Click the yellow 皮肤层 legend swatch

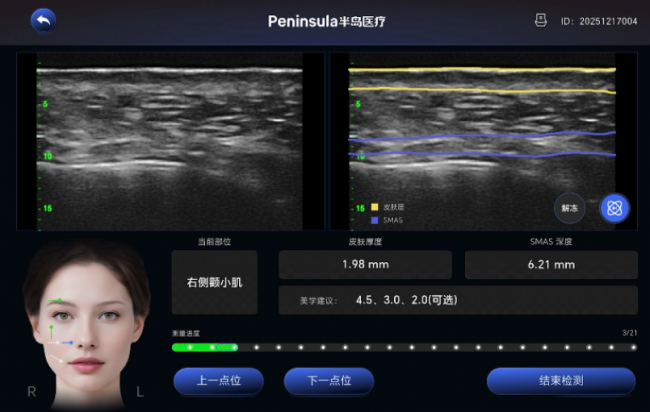pos(375,207)
